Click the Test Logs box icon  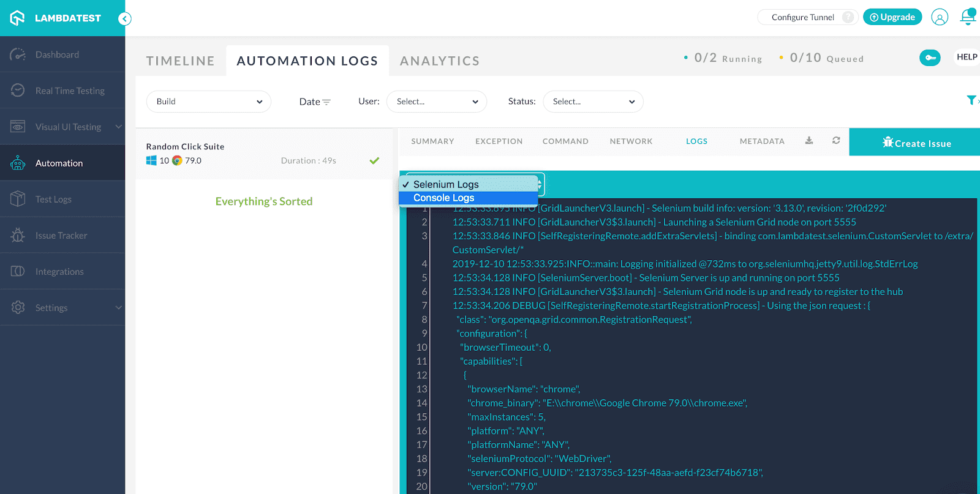pyautogui.click(x=18, y=199)
